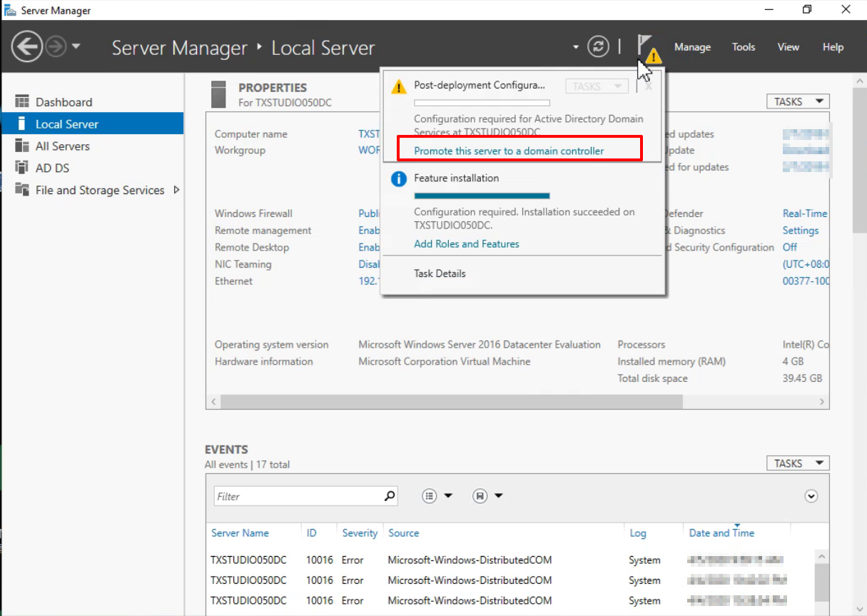Image resolution: width=867 pixels, height=616 pixels.
Task: Expand File and Storage Services arrow
Action: coord(176,190)
